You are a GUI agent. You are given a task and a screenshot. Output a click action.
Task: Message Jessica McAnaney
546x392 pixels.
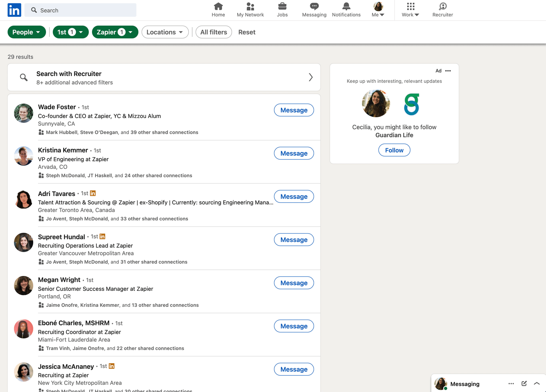[294, 369]
